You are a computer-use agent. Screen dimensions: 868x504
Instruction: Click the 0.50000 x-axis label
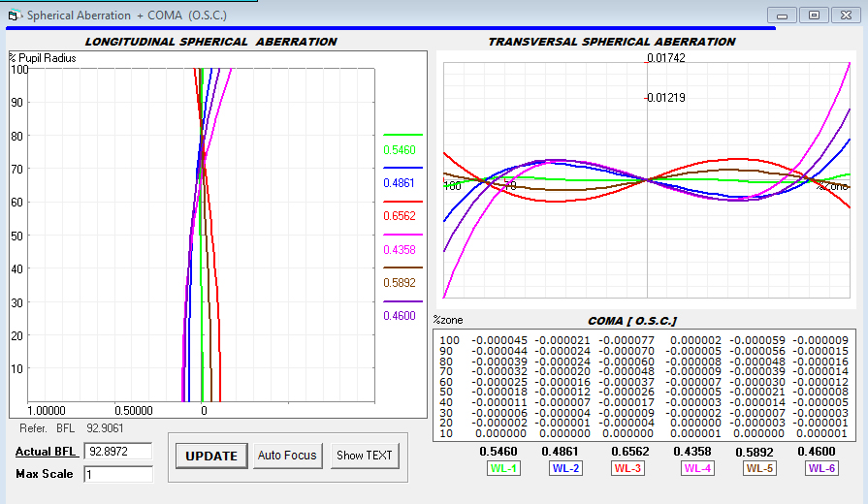click(134, 411)
